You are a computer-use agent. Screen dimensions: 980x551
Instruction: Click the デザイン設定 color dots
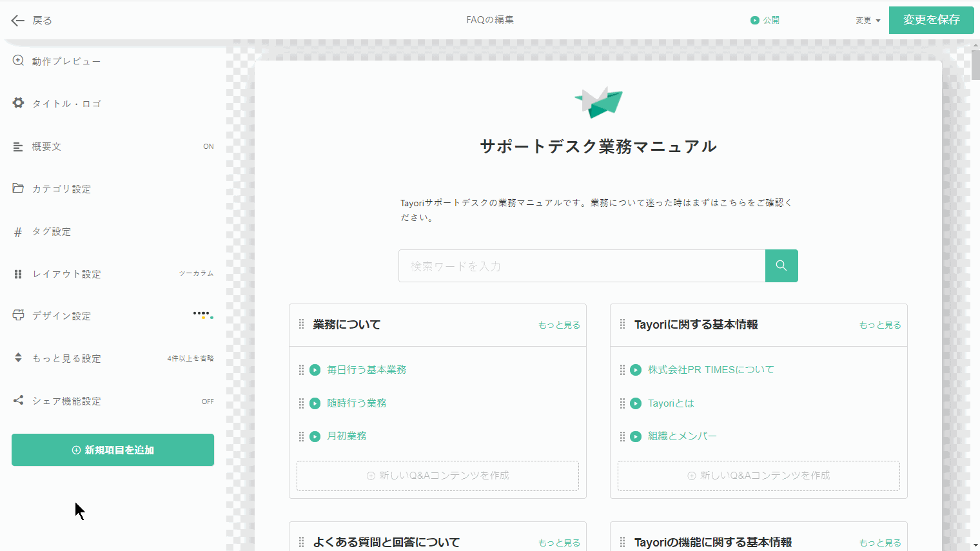tap(203, 315)
